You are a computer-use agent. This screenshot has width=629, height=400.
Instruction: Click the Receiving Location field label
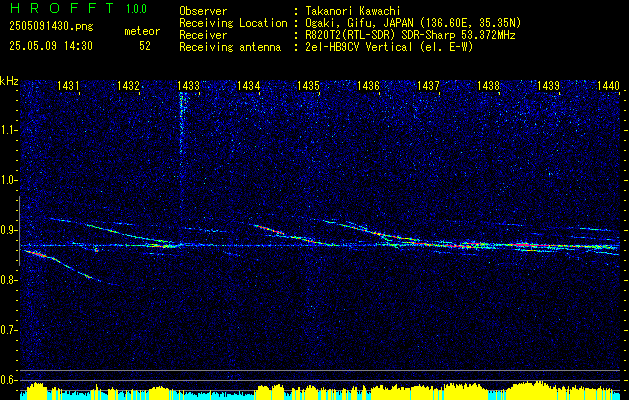(233, 23)
